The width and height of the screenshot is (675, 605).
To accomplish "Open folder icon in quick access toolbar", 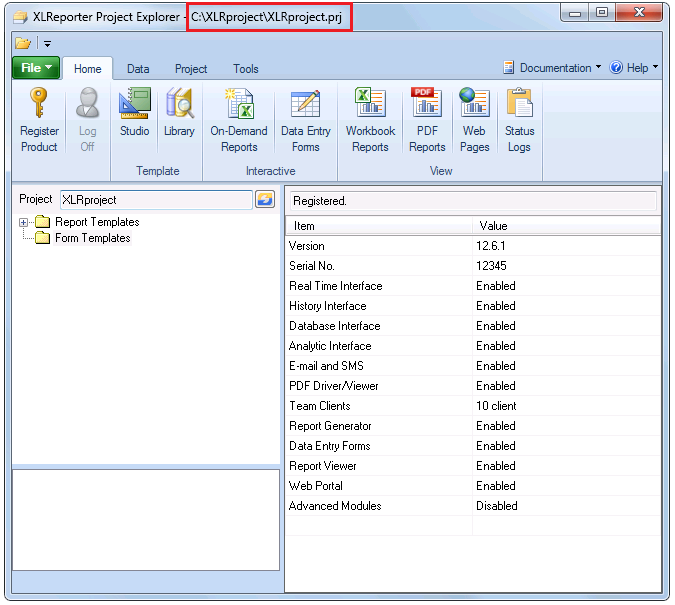I will [x=22, y=43].
